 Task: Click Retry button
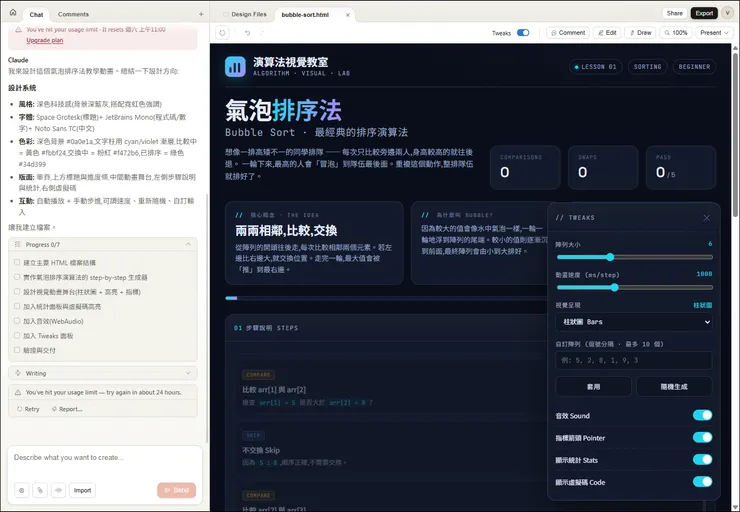click(x=28, y=409)
